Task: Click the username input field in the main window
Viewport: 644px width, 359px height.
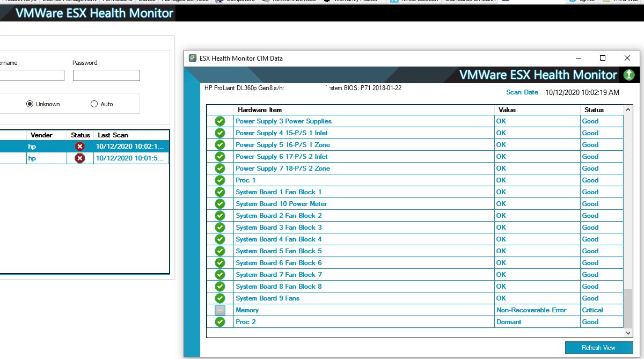Action: (x=32, y=75)
